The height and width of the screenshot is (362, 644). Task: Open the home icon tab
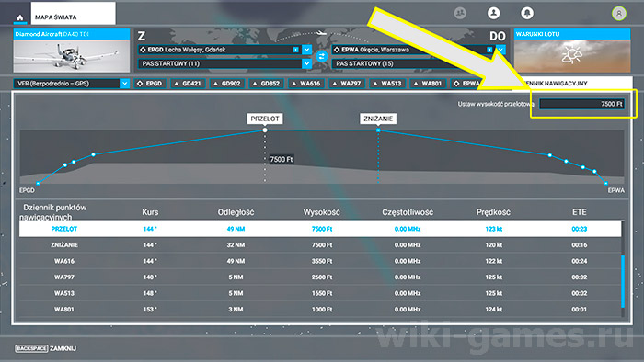19,17
